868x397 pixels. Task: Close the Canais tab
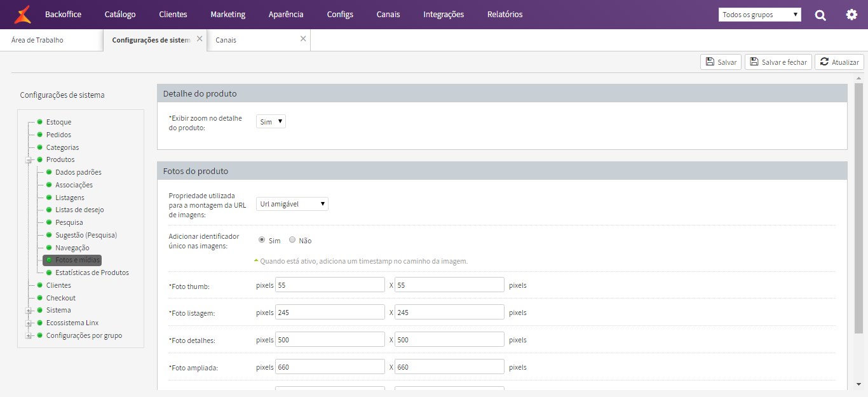tap(303, 39)
